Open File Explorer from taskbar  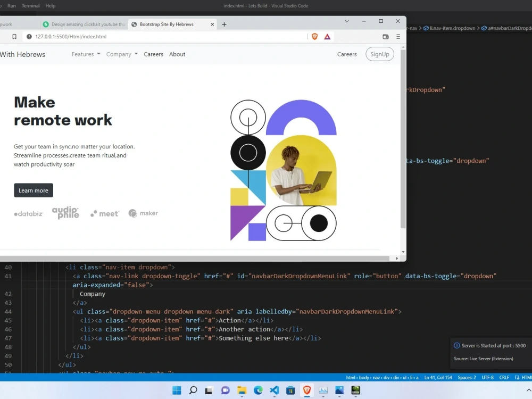pos(242,390)
